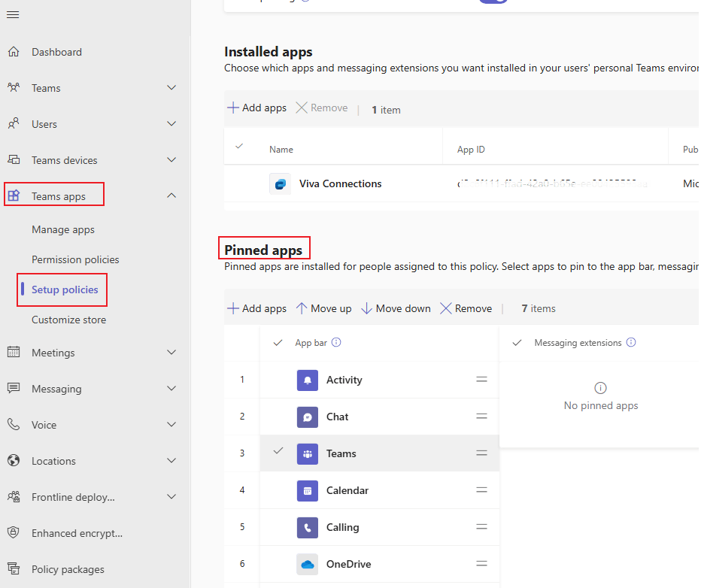Check the App bar select-all checkmark
The image size is (701, 588).
tap(278, 342)
